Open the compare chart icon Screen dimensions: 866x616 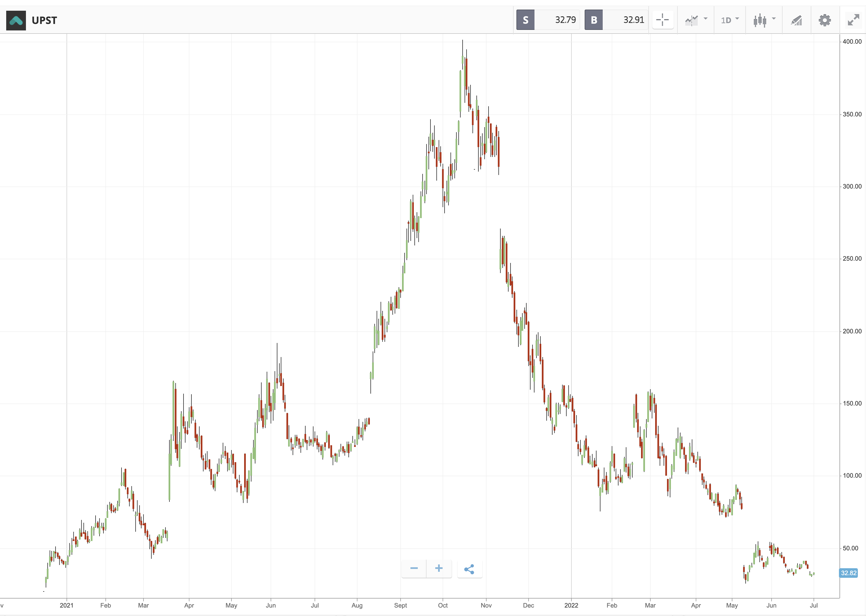click(692, 20)
